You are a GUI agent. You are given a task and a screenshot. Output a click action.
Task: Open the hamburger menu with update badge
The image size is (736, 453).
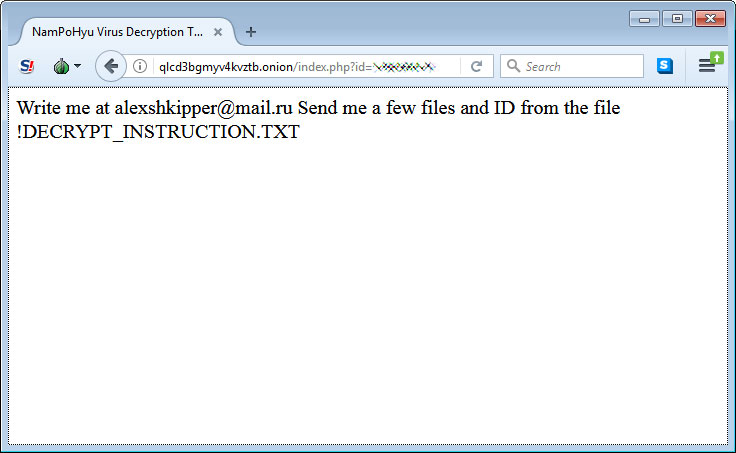(709, 64)
